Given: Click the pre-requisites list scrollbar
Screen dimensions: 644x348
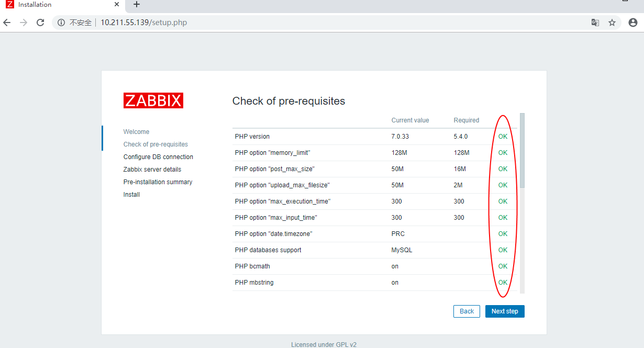Looking at the screenshot, I should click(x=522, y=151).
